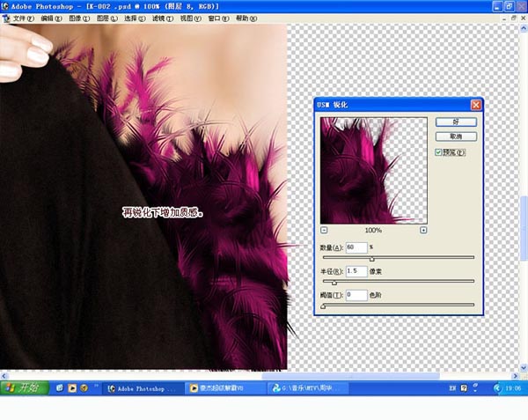This screenshot has width=528, height=420.
Task: Click the 开始 Start button
Action: tap(25, 388)
